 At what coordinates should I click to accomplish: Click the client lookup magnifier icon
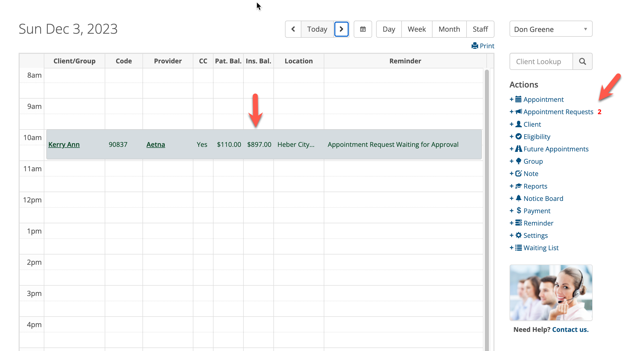tap(582, 61)
